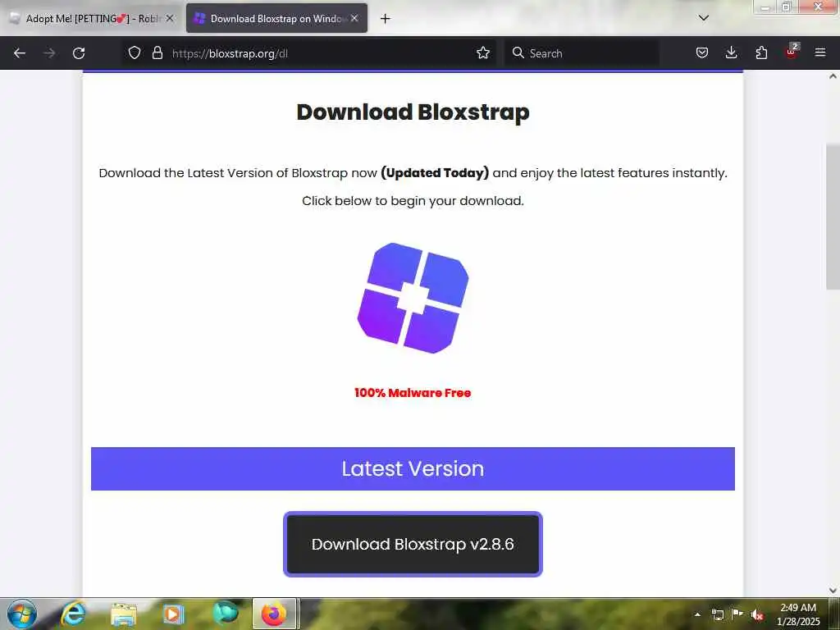The height and width of the screenshot is (630, 840).
Task: Click Firefox taskbar button
Action: pyautogui.click(x=274, y=614)
